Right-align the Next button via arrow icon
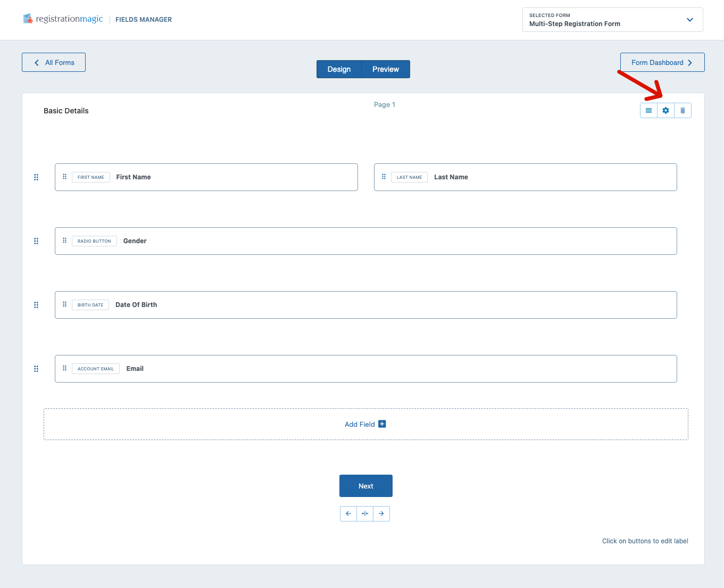The width and height of the screenshot is (724, 588). point(381,514)
